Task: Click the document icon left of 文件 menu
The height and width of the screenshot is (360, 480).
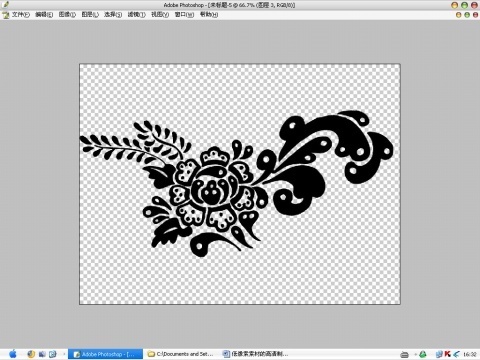Action: pyautogui.click(x=5, y=15)
